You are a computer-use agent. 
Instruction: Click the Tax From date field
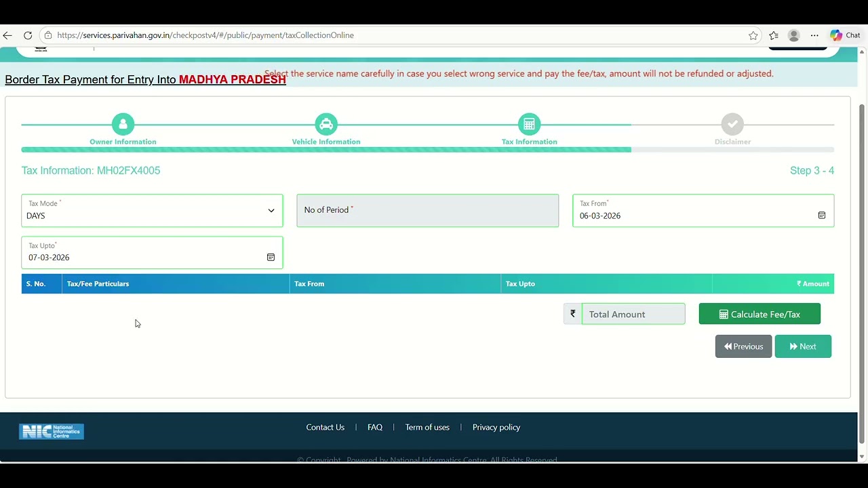tap(703, 211)
